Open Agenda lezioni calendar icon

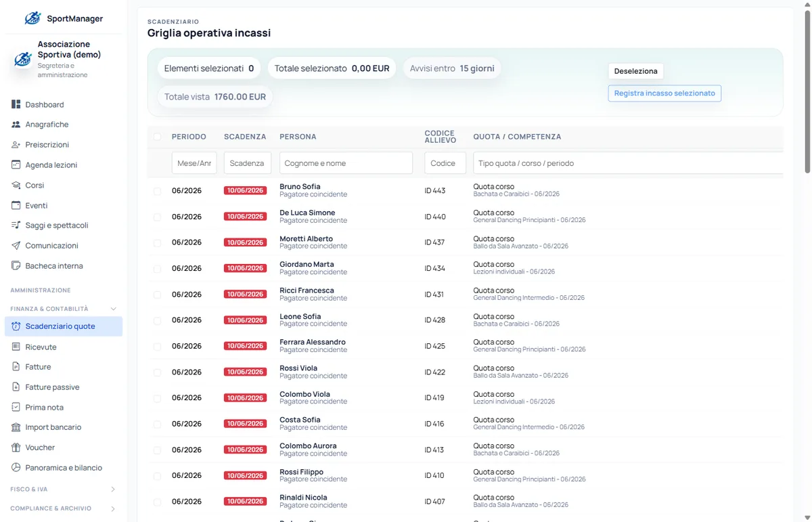tap(16, 165)
